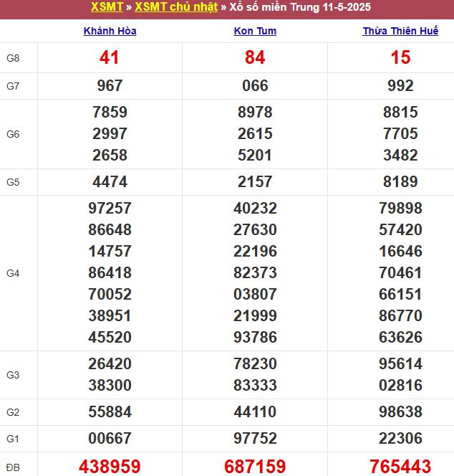Select Thừa Thiên Huế G8 number 15
454x476 pixels.
click(400, 57)
